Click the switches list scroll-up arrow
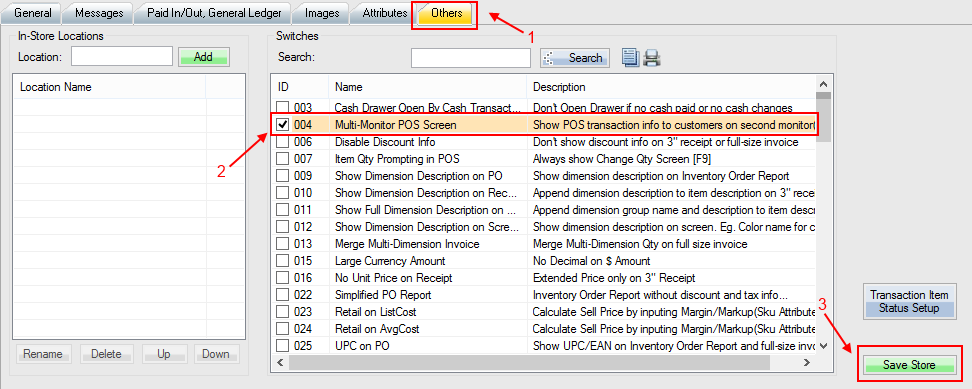Viewport: 972px width, 389px height. pos(823,85)
